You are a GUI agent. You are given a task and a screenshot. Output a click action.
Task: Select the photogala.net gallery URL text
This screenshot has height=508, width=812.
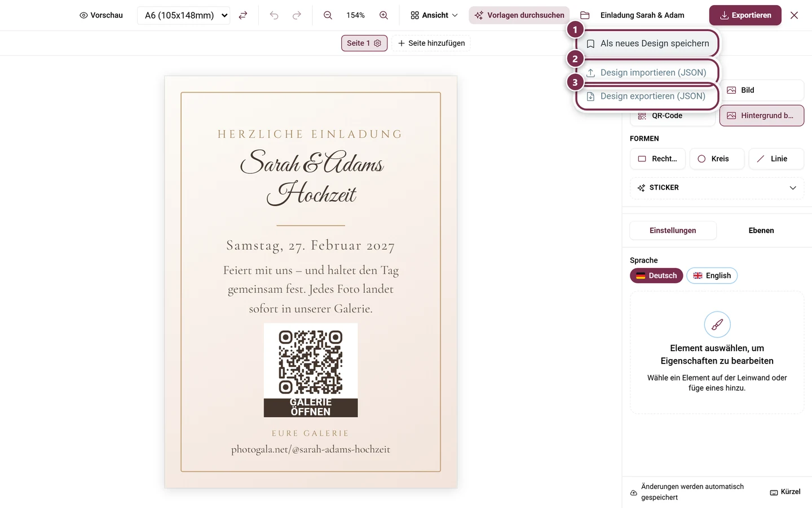pyautogui.click(x=311, y=450)
